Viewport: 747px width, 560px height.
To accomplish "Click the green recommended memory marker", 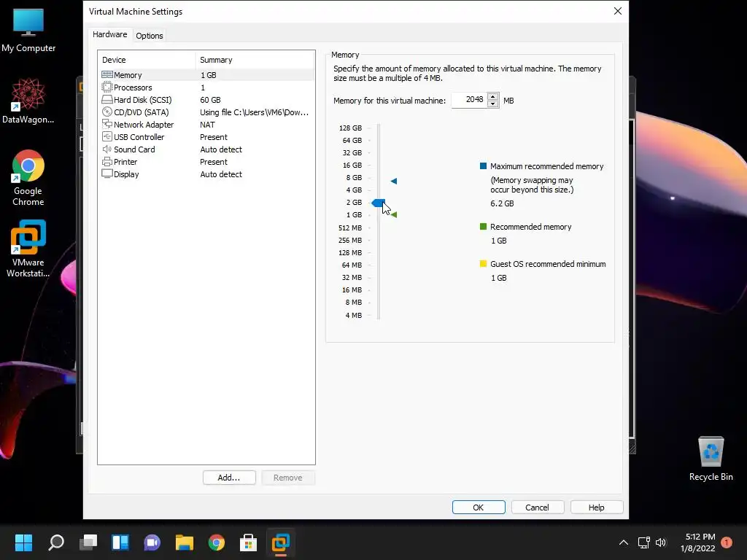I will 393,215.
